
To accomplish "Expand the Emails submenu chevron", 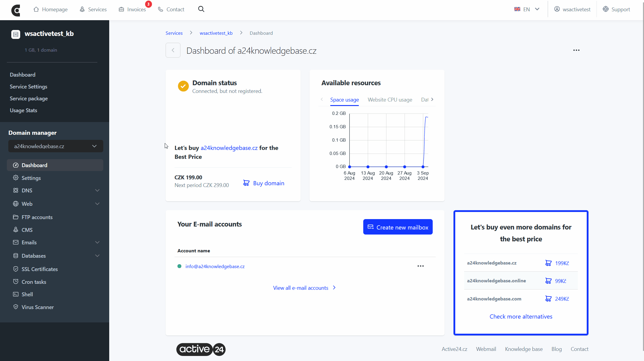I will [x=97, y=242].
